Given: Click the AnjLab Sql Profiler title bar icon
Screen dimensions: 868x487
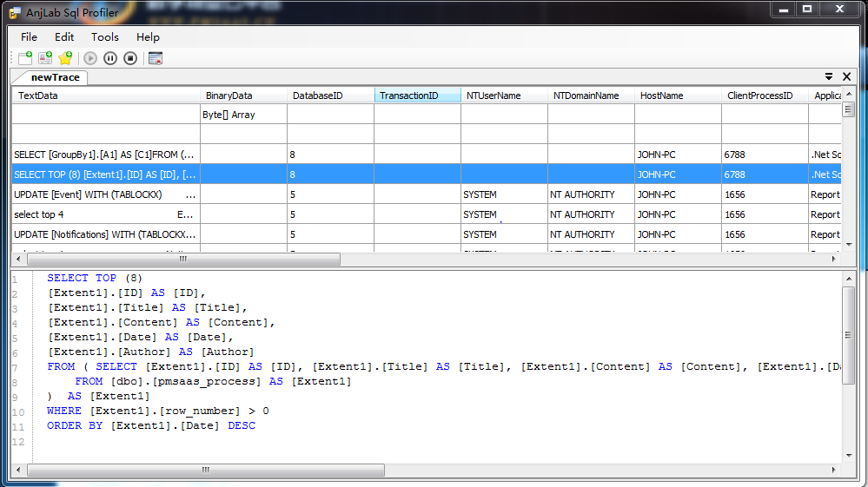Looking at the screenshot, I should coord(14,10).
